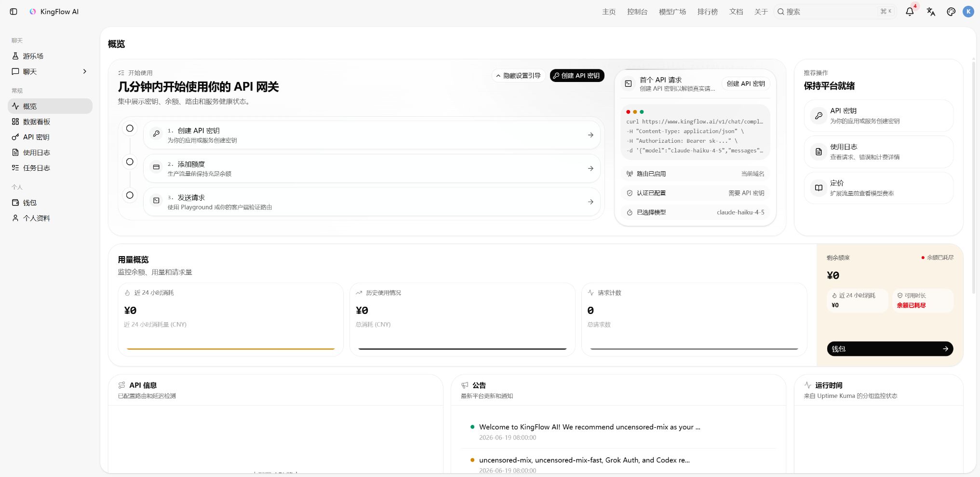
Task: Click the 余额已耗尽 status badge
Action: tap(938, 258)
